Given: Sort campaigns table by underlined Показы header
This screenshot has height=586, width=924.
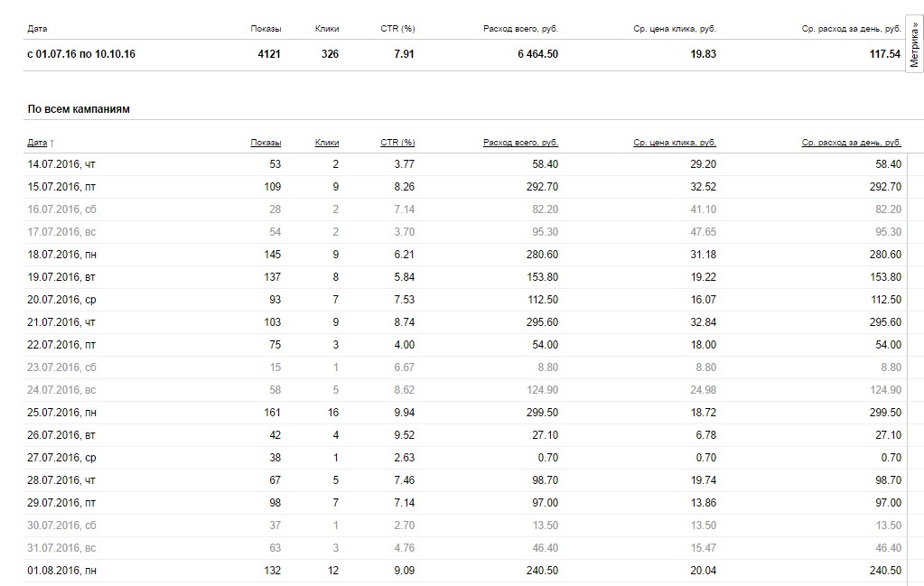Looking at the screenshot, I should (x=266, y=143).
